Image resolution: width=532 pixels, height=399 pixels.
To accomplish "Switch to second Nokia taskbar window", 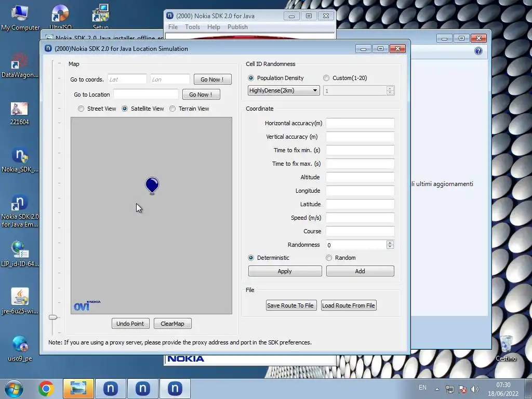I will pos(143,389).
